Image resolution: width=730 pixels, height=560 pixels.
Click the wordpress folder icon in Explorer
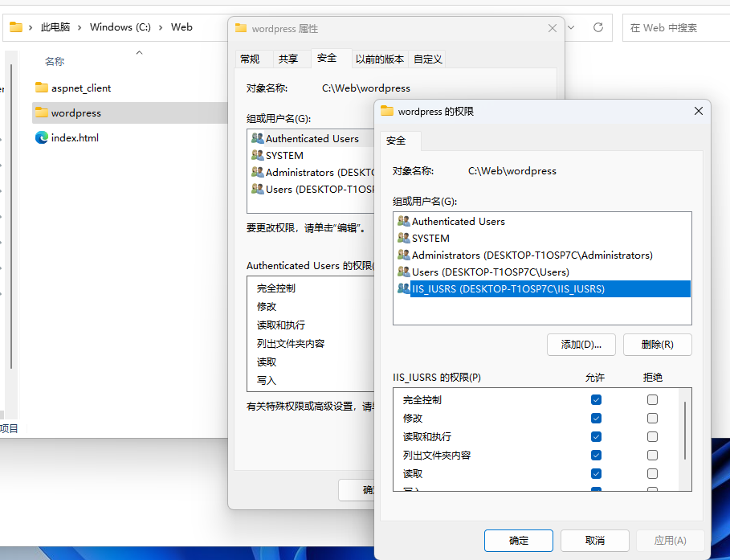point(42,112)
